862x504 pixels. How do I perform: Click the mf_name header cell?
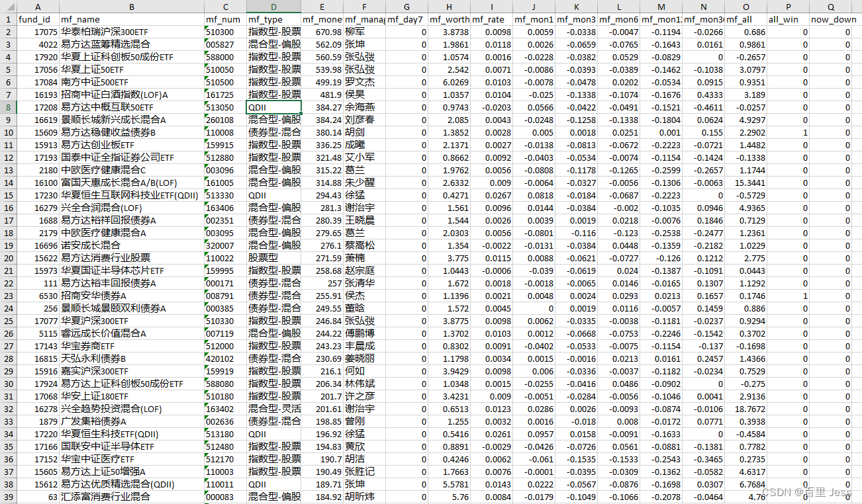[x=131, y=19]
